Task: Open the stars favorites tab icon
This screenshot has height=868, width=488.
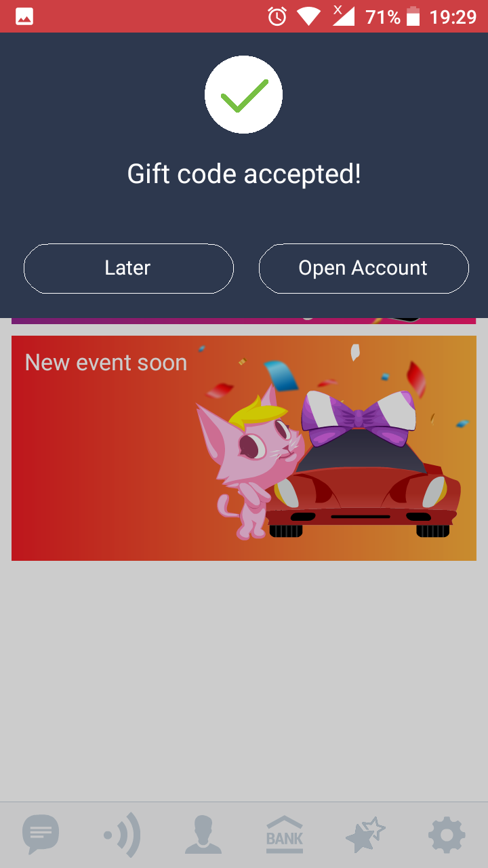Action: (366, 835)
